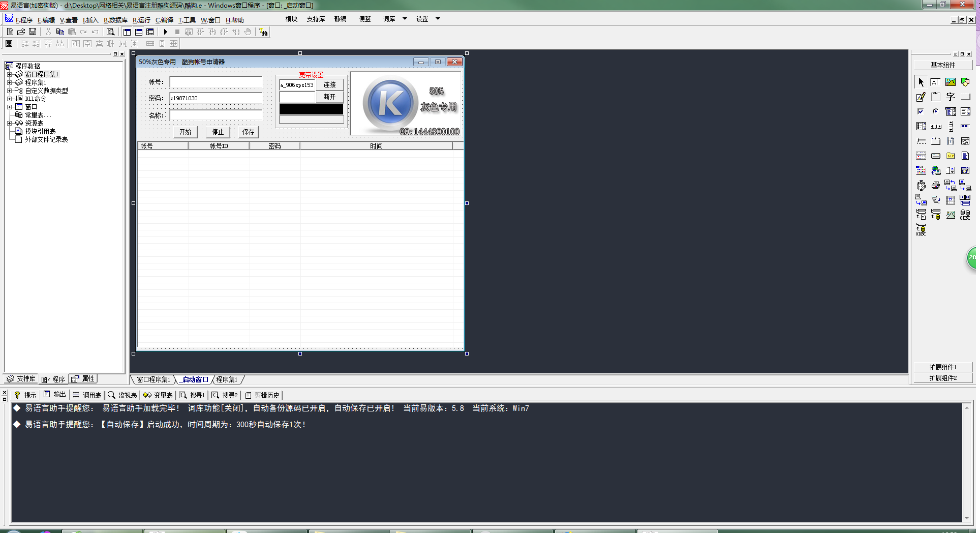Click the black color box in 宽带设置
The image size is (980, 533).
coord(311,109)
